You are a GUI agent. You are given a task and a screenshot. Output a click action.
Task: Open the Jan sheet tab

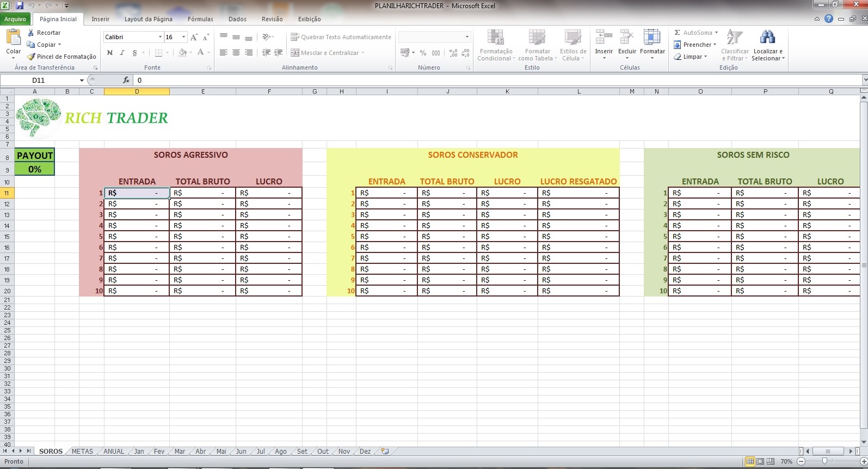(x=139, y=452)
